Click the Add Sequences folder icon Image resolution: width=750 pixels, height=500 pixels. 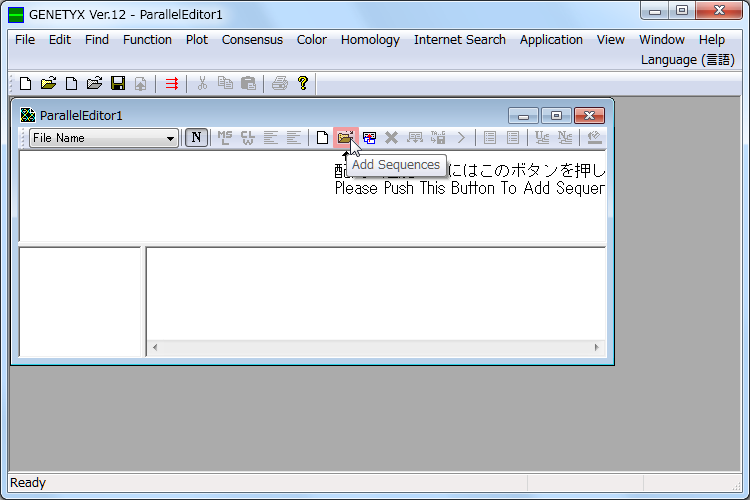tap(345, 138)
